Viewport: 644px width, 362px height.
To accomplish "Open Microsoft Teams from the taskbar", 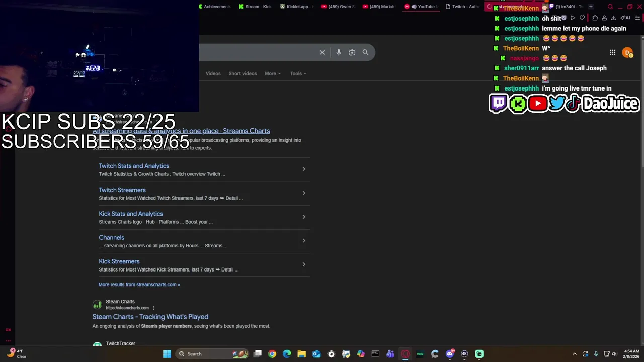I will click(390, 354).
